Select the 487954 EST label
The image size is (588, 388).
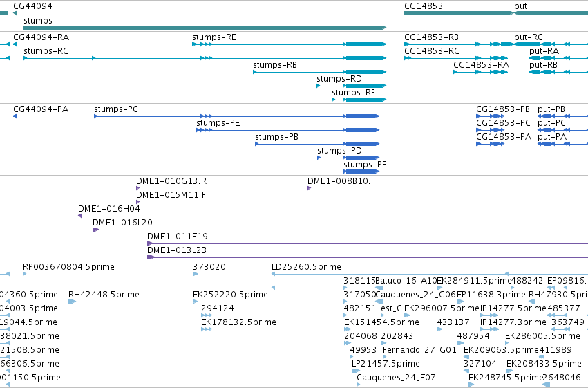click(473, 336)
